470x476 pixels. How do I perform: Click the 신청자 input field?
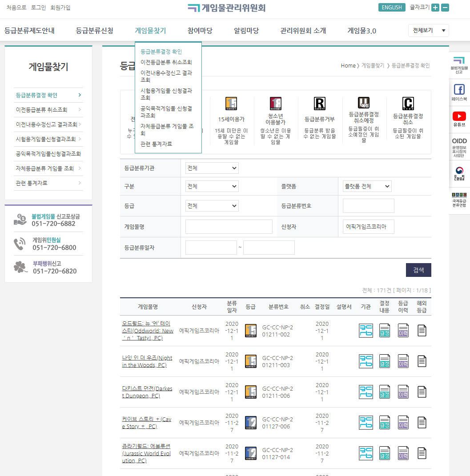(368, 227)
